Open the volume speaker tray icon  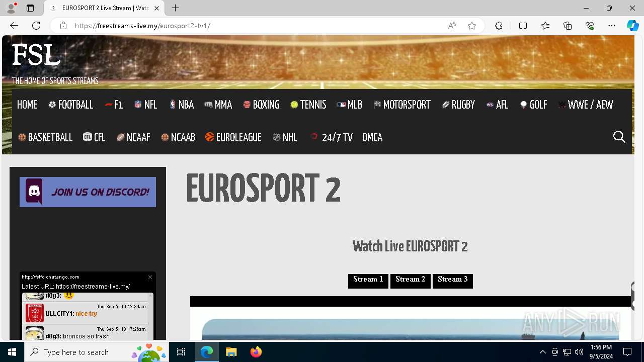pos(579,352)
